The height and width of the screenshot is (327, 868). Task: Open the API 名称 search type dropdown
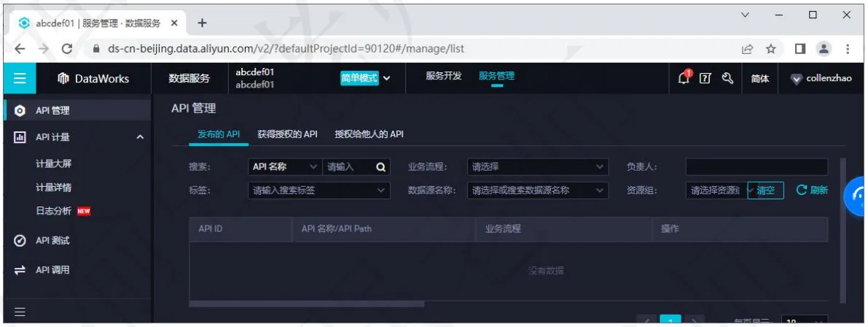284,167
